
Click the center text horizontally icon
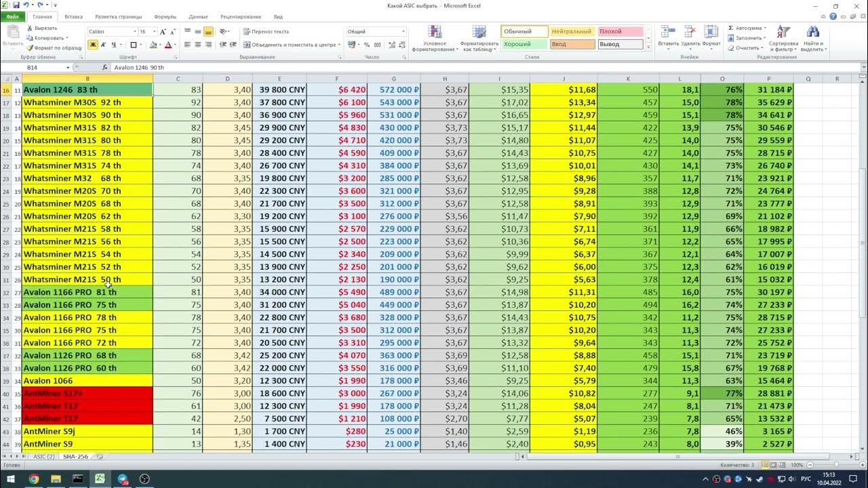click(198, 45)
